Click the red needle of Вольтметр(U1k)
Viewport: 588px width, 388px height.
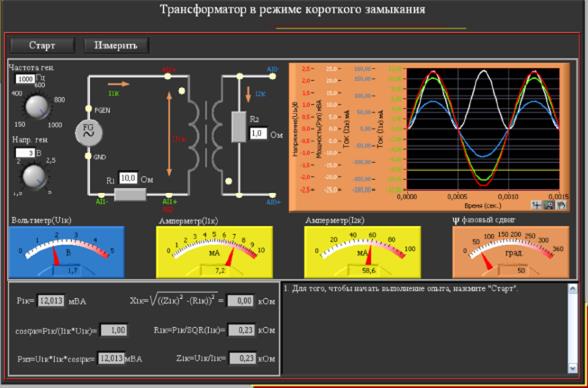point(56,256)
